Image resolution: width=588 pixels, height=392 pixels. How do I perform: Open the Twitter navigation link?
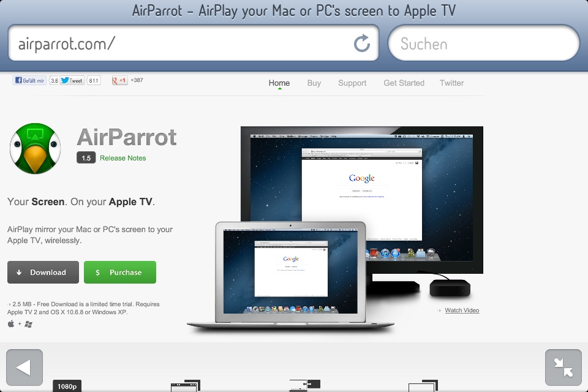[x=451, y=83]
